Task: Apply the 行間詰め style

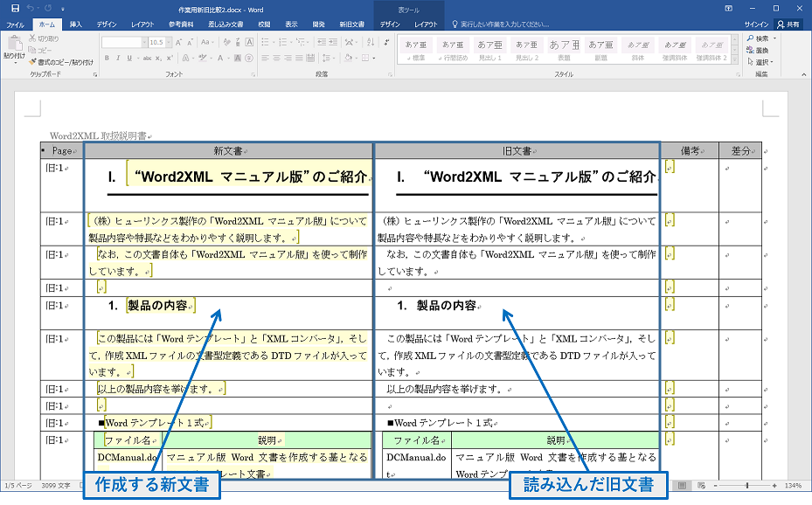Action: tap(453, 50)
